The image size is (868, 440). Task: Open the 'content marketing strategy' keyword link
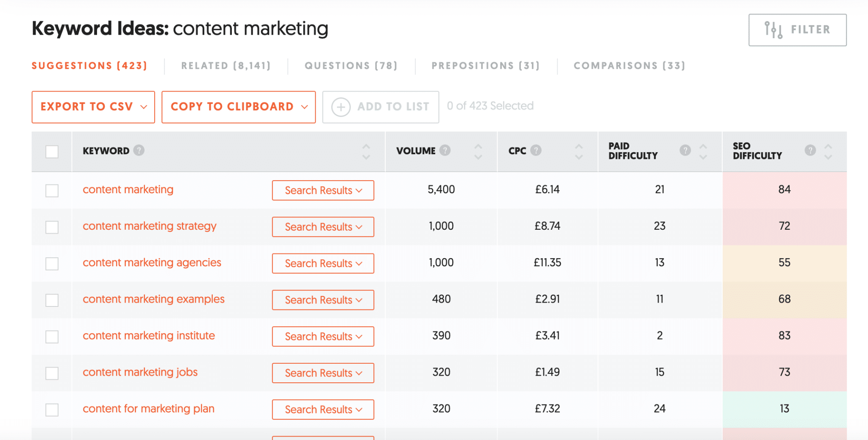pos(150,226)
